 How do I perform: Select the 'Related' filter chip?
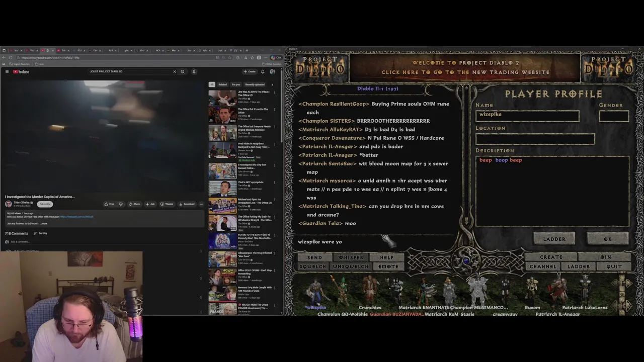pos(222,84)
